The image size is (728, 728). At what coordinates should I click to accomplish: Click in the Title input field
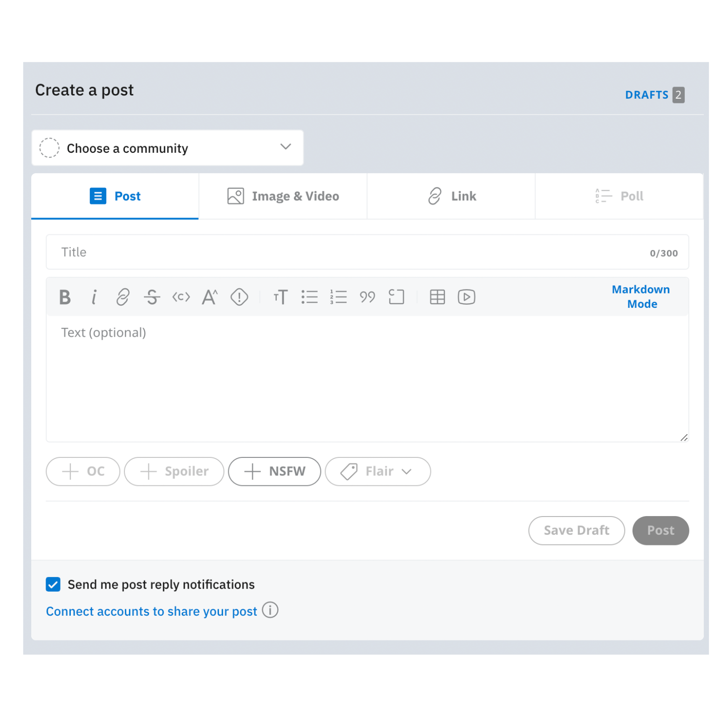click(367, 252)
